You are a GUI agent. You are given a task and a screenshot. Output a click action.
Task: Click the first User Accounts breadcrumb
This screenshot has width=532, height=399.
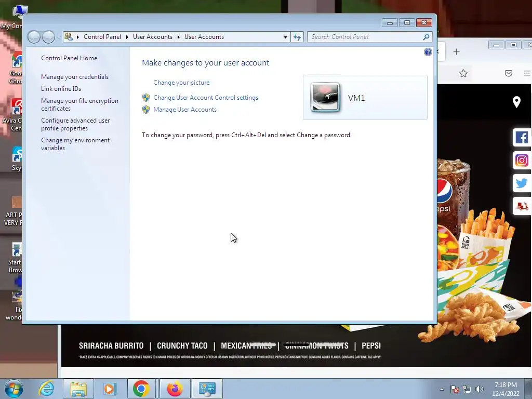coord(153,37)
